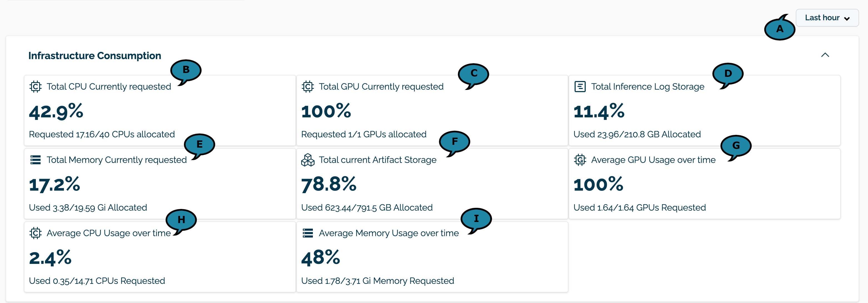Collapse the Infrastructure Consumption section
The width and height of the screenshot is (868, 303).
coord(825,55)
